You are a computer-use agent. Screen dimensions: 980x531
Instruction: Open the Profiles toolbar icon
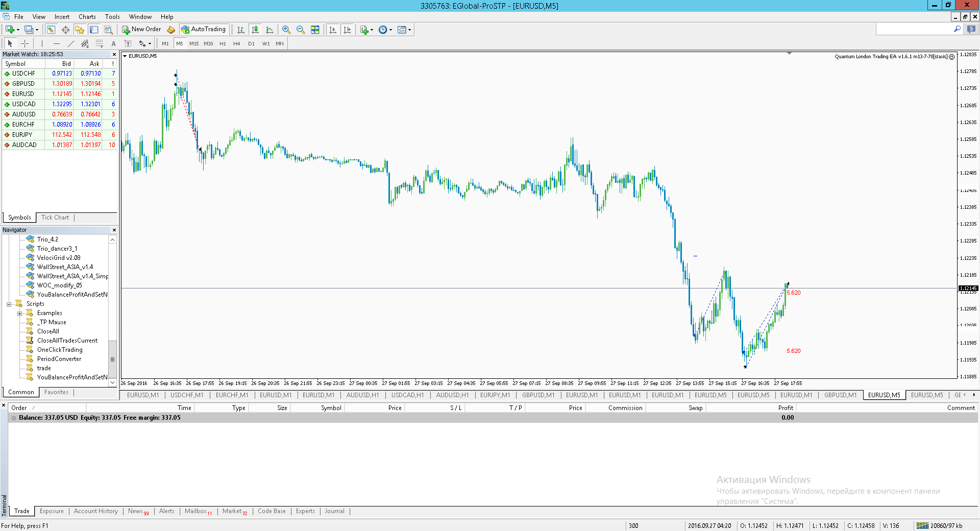click(29, 30)
